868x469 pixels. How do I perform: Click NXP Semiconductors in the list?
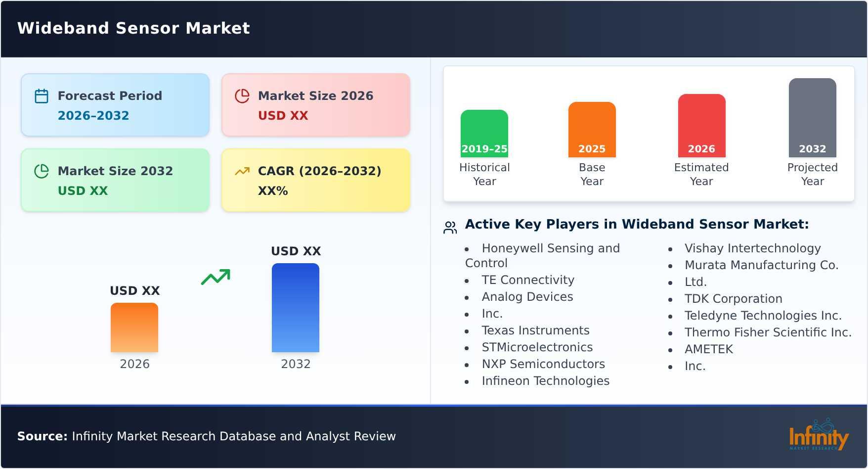[543, 364]
